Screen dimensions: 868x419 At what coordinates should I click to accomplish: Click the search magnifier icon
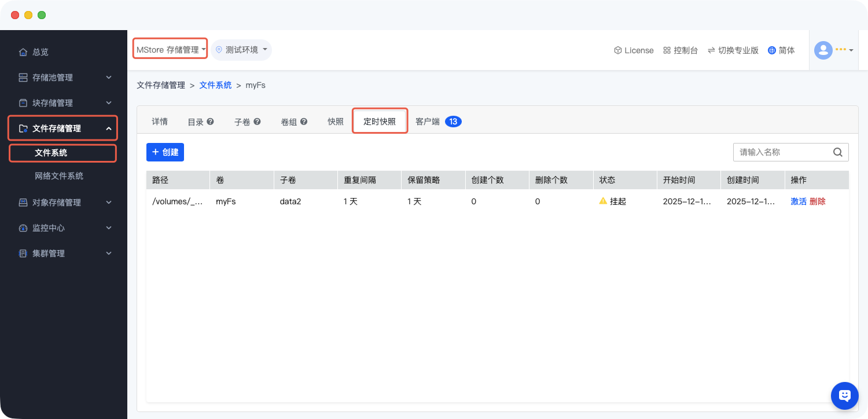[x=837, y=152]
